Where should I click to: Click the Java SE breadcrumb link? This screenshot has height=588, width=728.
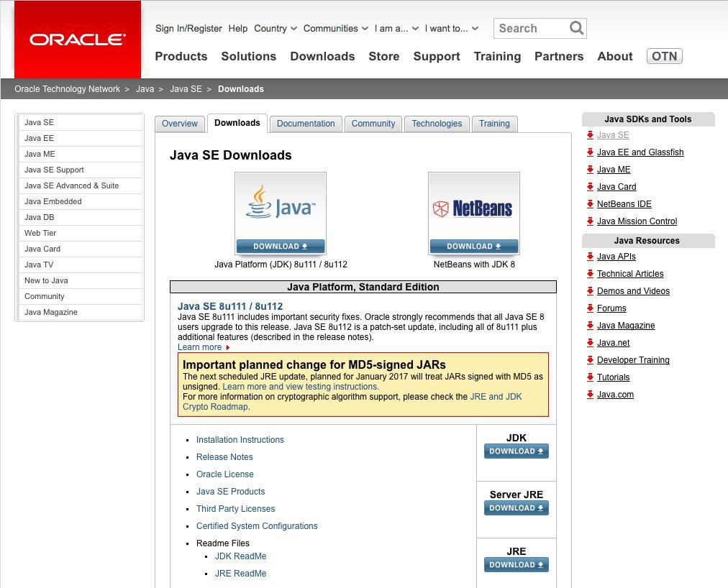[186, 88]
